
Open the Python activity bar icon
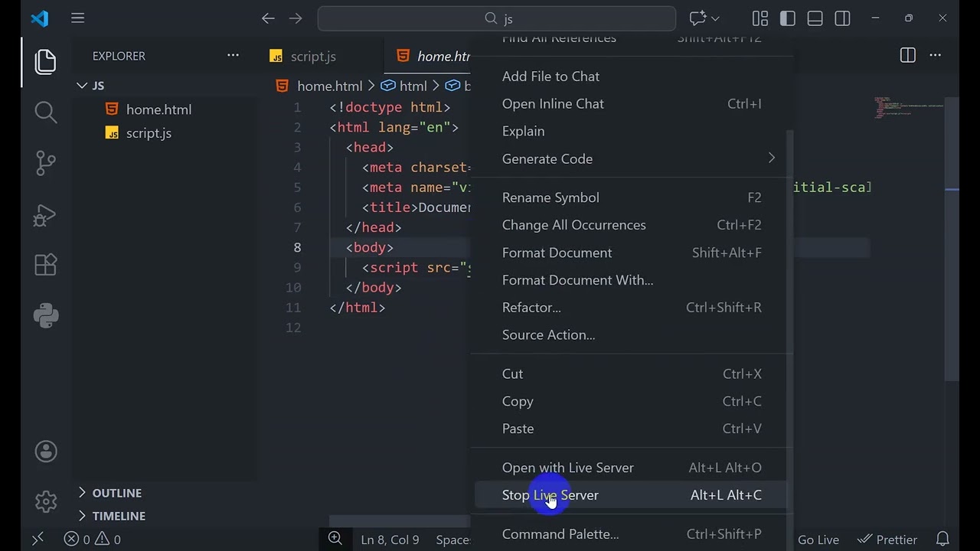pyautogui.click(x=46, y=315)
